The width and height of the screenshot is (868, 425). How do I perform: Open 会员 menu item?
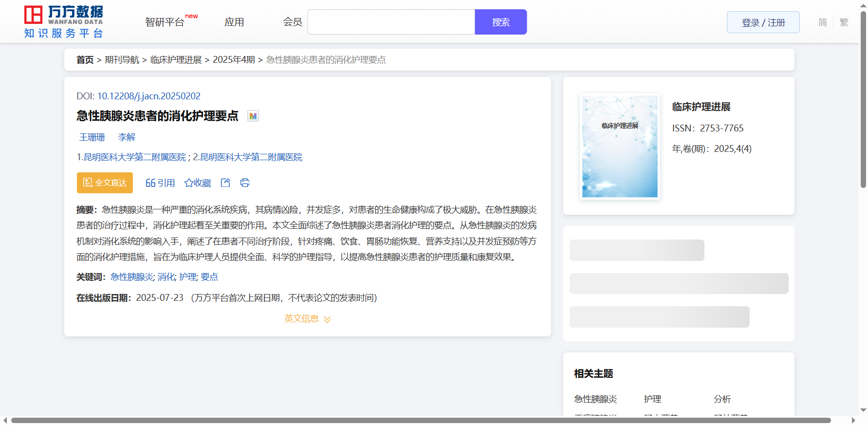point(293,22)
